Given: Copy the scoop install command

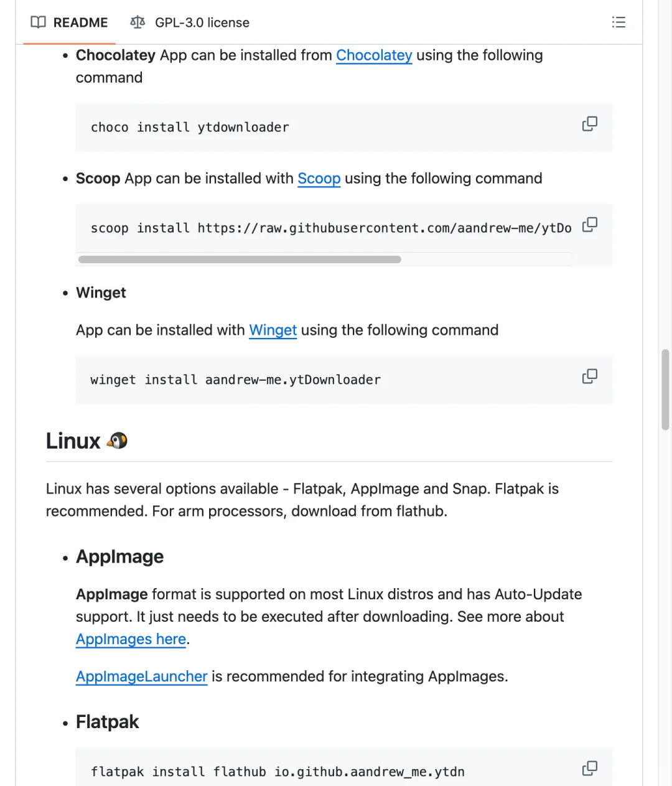Looking at the screenshot, I should point(589,225).
